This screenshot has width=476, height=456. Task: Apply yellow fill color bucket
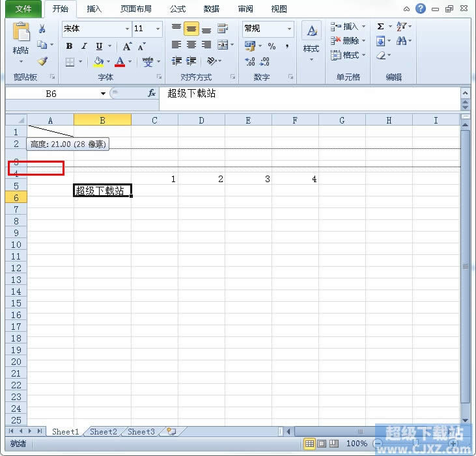pyautogui.click(x=98, y=62)
